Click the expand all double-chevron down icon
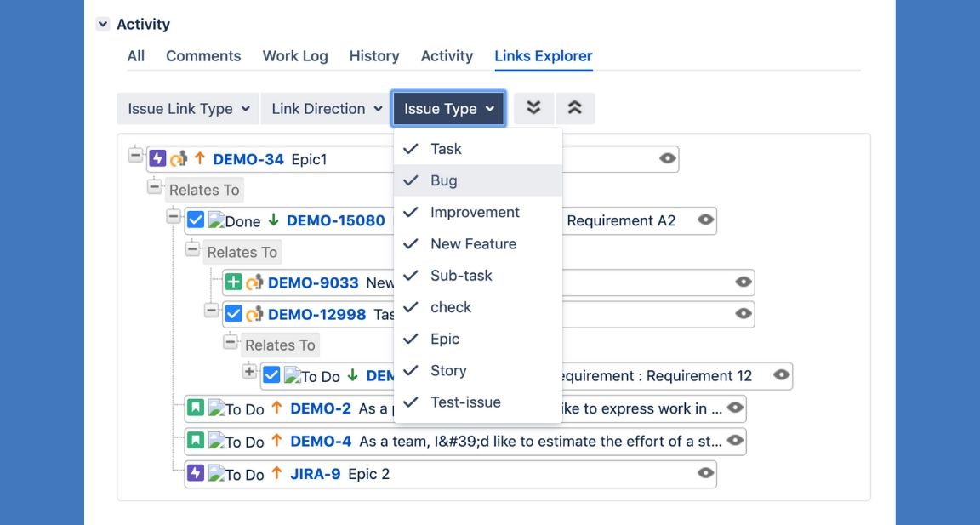Screen dimensions: 980x525 [533, 108]
